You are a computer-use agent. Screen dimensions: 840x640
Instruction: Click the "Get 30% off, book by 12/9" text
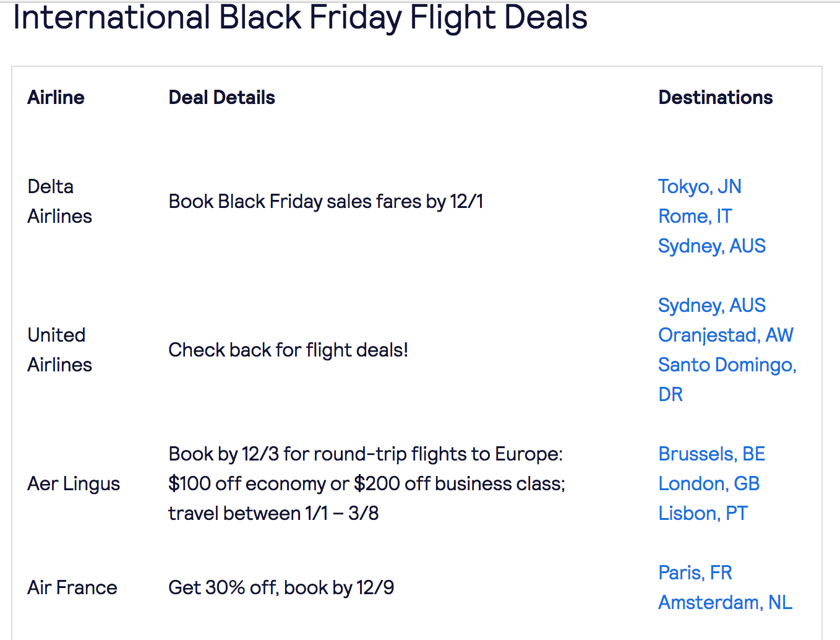click(281, 587)
